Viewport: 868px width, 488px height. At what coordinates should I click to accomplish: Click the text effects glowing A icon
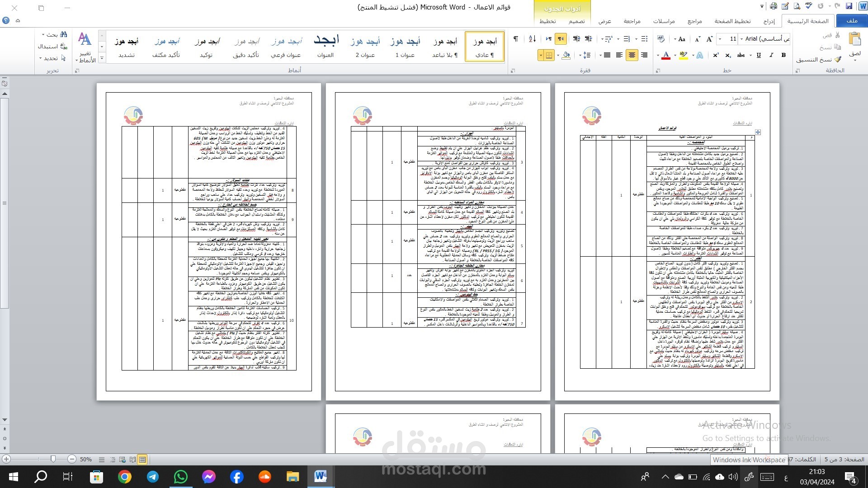pos(700,55)
